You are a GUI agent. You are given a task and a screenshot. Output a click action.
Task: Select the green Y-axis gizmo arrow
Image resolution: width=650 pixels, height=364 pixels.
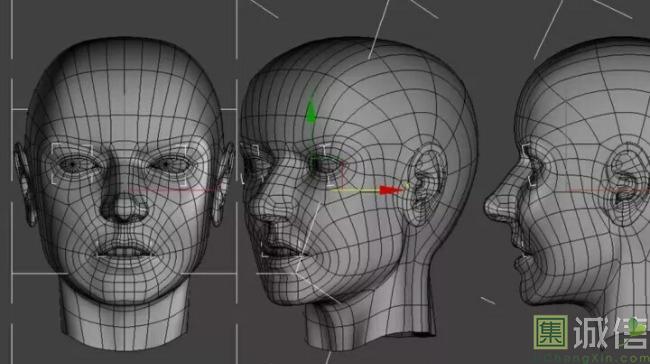click(310, 111)
